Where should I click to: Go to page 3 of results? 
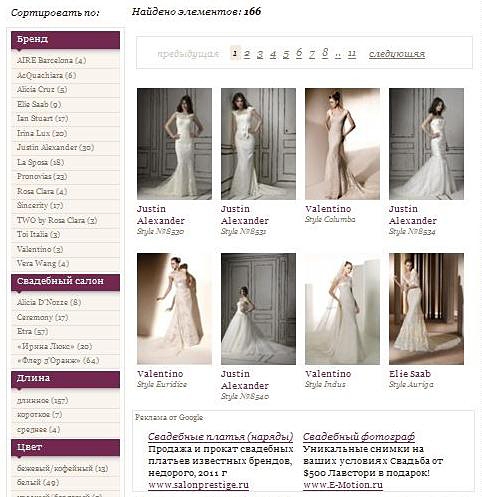point(260,54)
